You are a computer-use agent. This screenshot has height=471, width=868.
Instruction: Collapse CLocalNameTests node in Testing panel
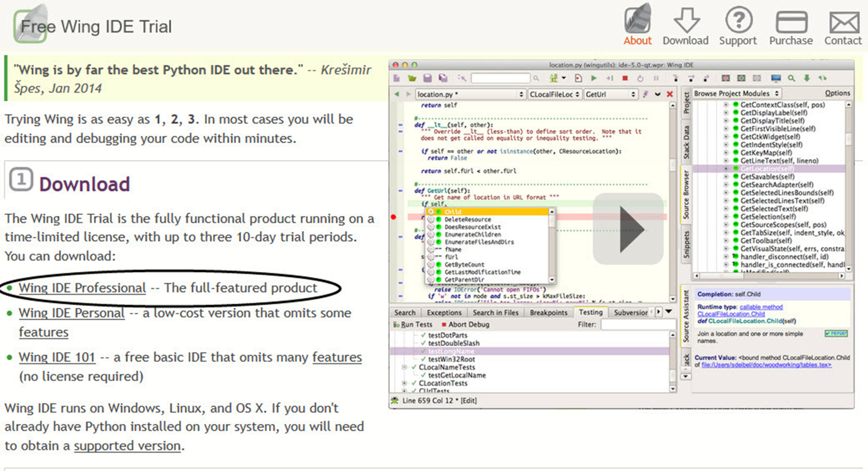(405, 367)
